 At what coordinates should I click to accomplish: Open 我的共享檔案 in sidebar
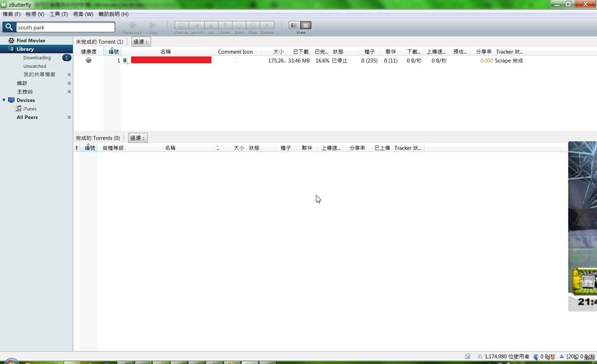pos(39,75)
